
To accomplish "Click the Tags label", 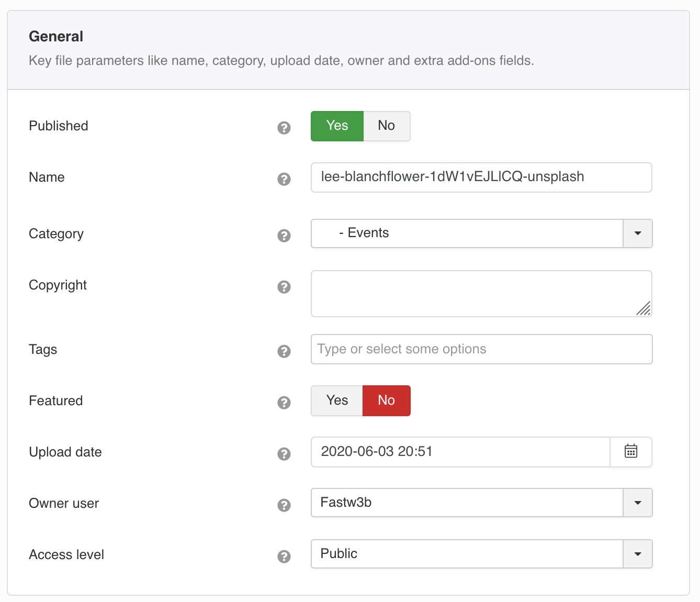I will (x=43, y=349).
